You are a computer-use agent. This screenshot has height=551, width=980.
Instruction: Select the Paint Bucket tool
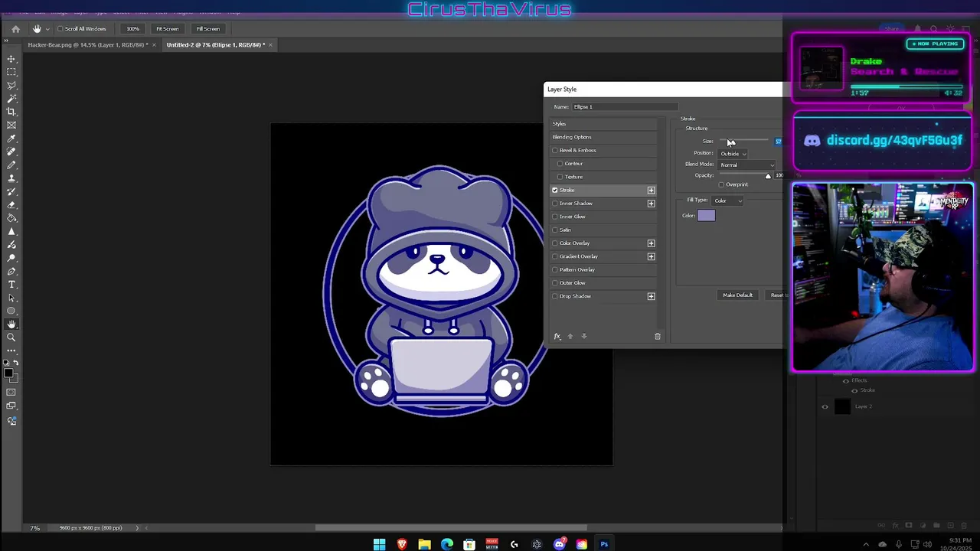coord(11,218)
